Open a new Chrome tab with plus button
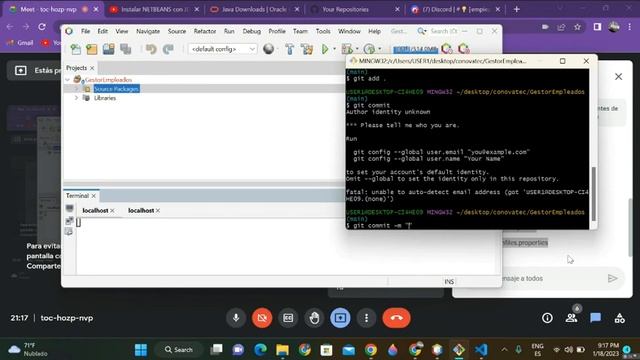 517,9
